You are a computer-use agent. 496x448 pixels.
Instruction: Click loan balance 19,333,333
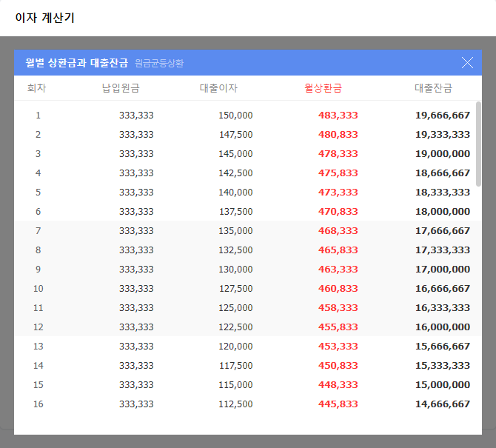pyautogui.click(x=443, y=135)
